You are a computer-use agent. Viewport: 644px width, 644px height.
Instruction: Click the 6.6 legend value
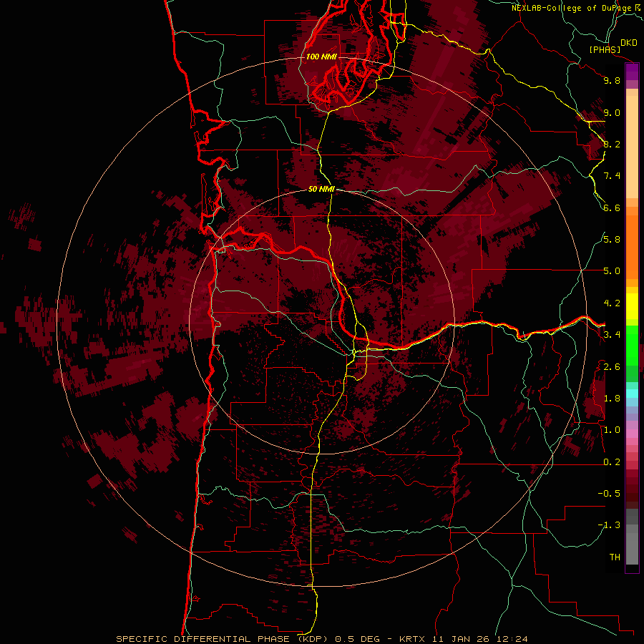612,208
